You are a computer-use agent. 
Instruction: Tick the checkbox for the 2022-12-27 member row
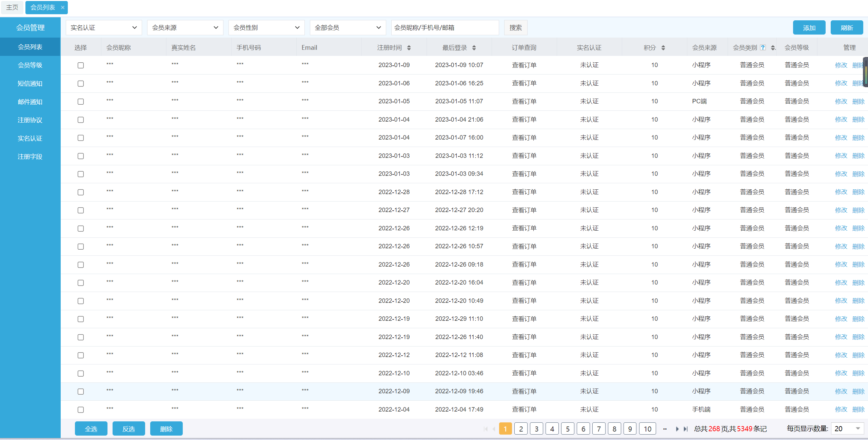81,210
